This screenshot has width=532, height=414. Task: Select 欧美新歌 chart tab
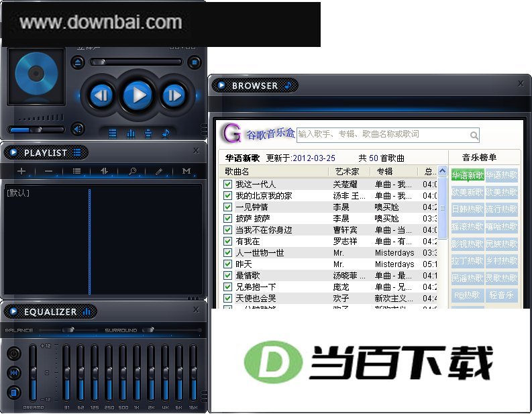coord(468,192)
